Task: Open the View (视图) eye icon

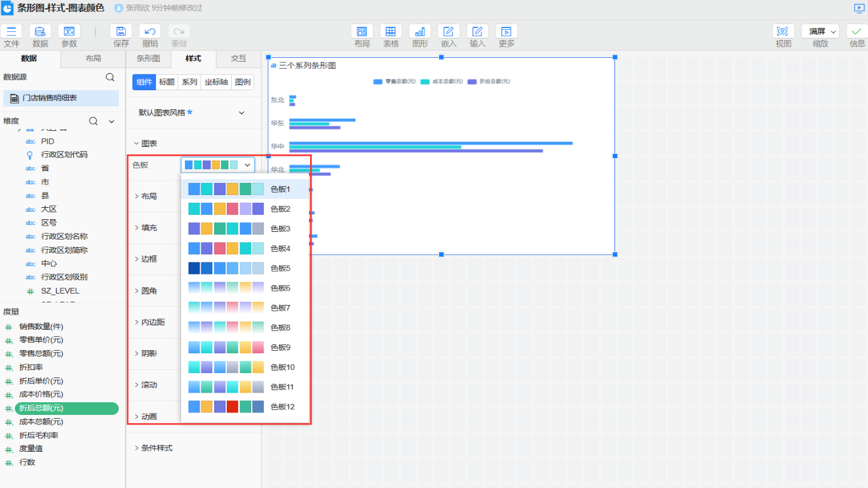Action: [783, 32]
